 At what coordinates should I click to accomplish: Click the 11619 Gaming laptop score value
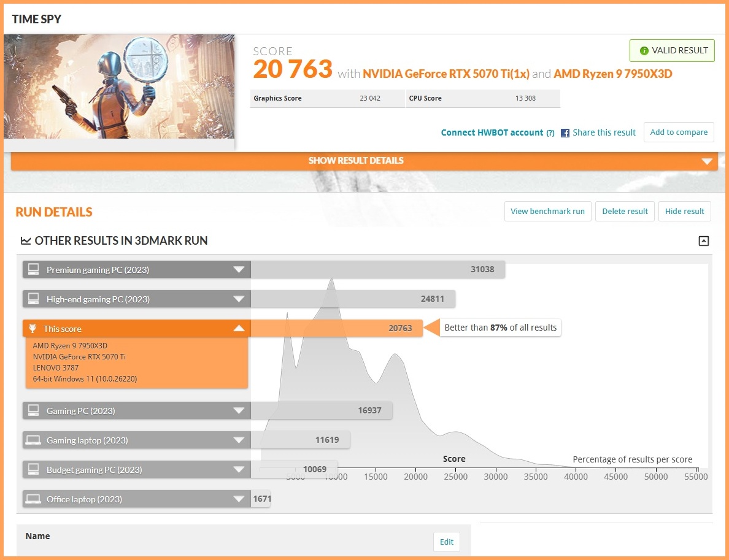coord(327,440)
